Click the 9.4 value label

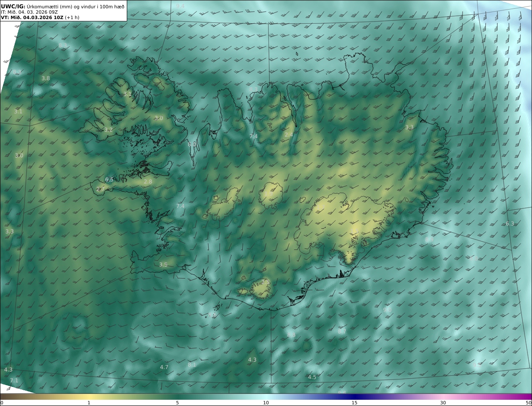[180, 6]
